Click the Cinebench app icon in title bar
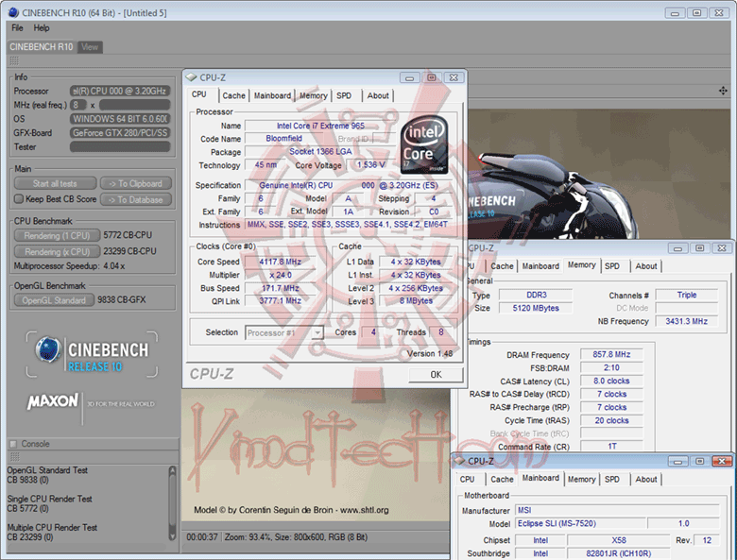 coord(13,12)
